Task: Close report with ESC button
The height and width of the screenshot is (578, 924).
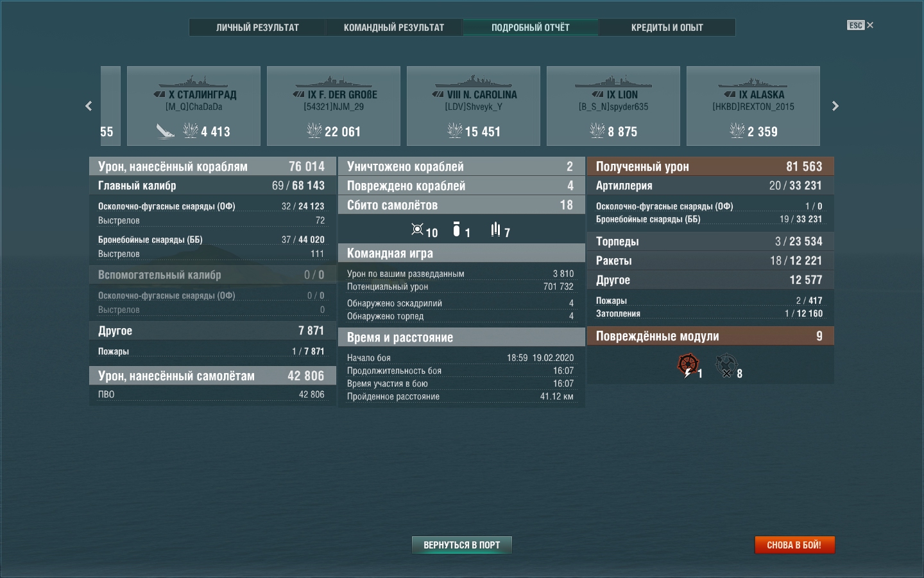Action: (x=860, y=25)
